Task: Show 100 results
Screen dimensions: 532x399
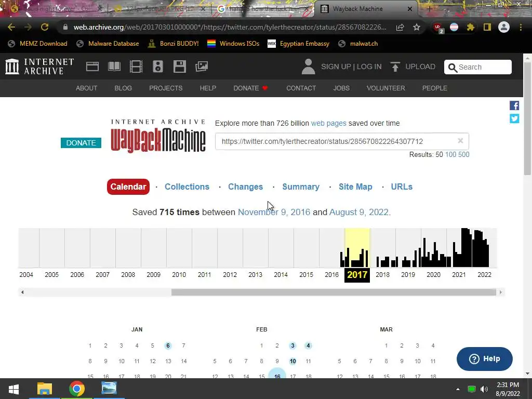Action: coord(450,154)
